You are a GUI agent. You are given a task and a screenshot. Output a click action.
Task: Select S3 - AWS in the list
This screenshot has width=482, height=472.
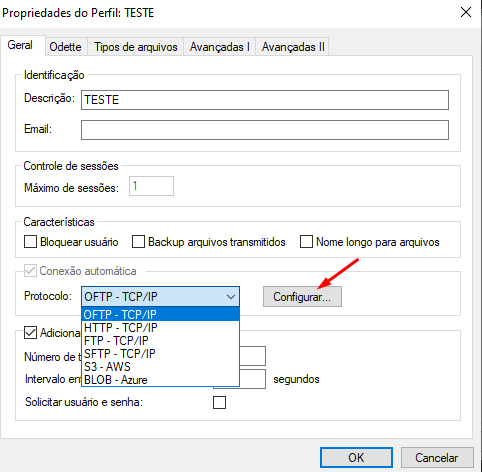tap(160, 367)
